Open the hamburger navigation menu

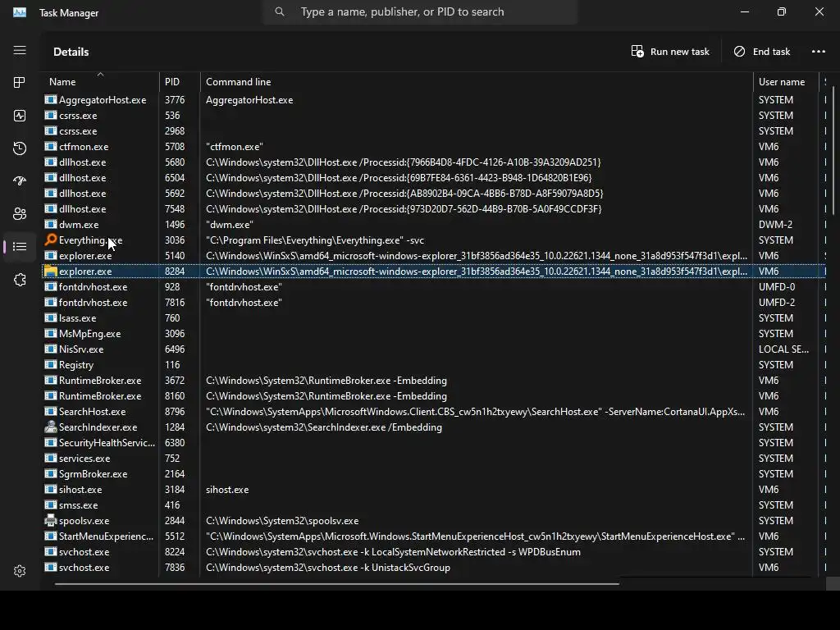pos(20,50)
